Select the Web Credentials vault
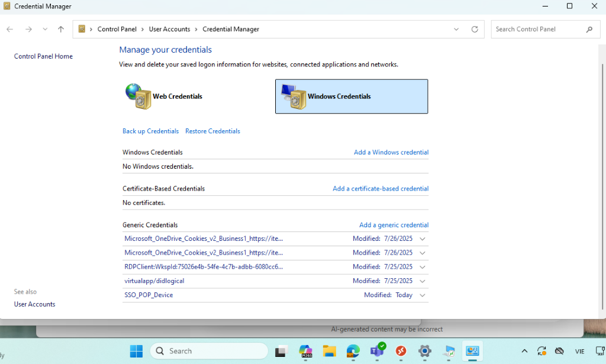Image resolution: width=606 pixels, height=364 pixels. pyautogui.click(x=165, y=96)
